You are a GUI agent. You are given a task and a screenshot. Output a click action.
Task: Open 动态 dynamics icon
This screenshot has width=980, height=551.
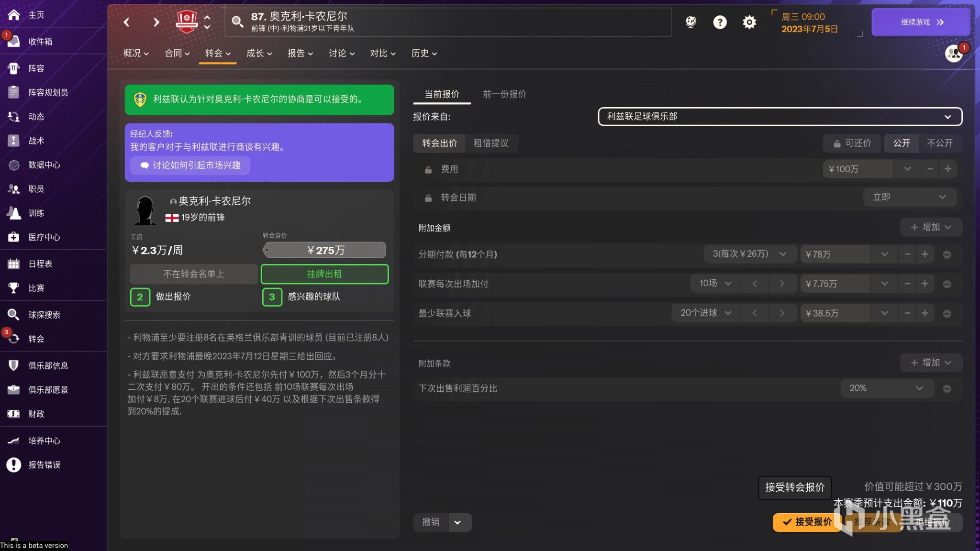click(x=14, y=116)
